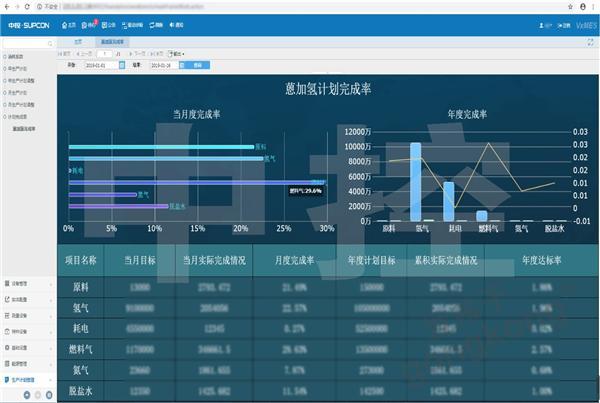Open the start date calendar icon
The width and height of the screenshot is (600, 403).
pos(122,65)
